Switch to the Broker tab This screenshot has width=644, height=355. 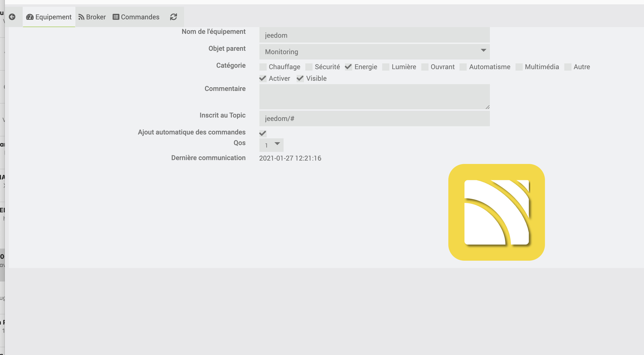(x=92, y=17)
